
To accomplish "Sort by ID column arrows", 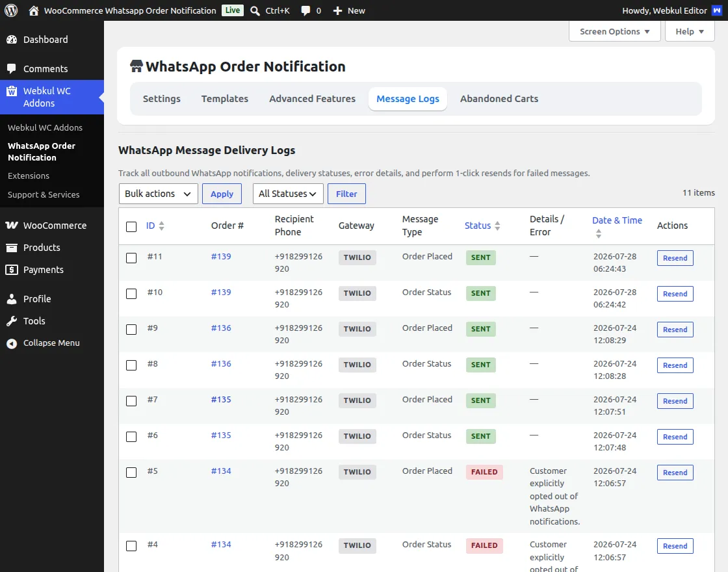I will pyautogui.click(x=161, y=226).
